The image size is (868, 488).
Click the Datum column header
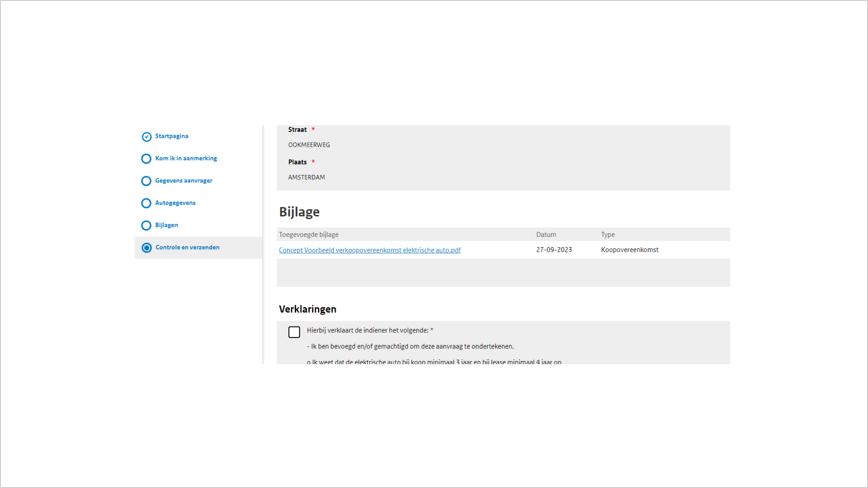(x=546, y=235)
